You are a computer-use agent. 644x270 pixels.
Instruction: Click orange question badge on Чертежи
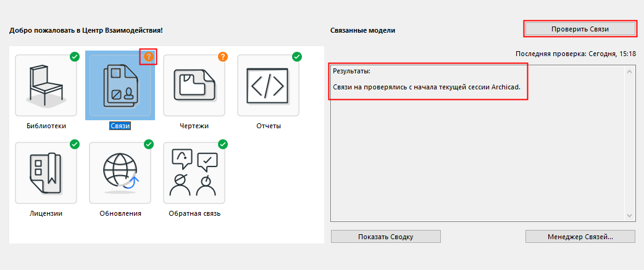[223, 57]
